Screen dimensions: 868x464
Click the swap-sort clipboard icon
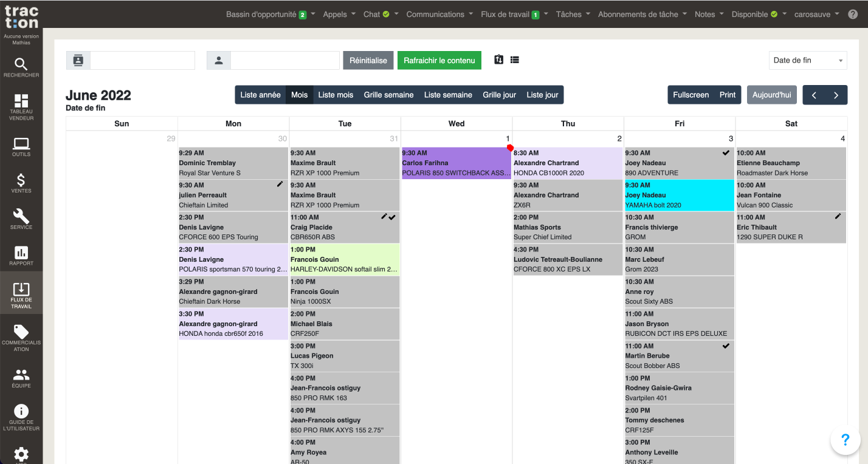click(x=499, y=60)
